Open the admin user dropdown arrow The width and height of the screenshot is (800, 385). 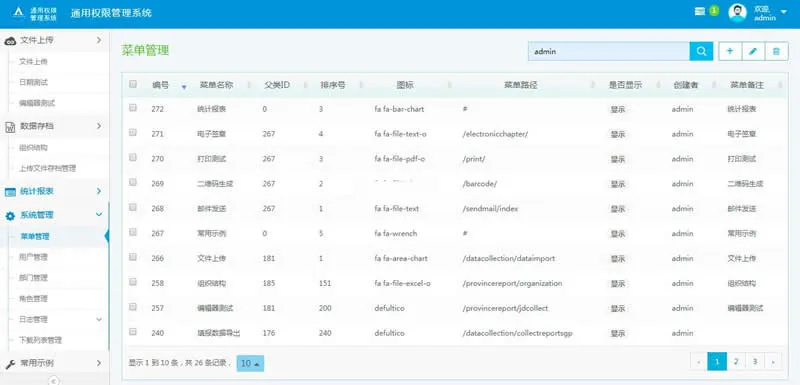[784, 11]
